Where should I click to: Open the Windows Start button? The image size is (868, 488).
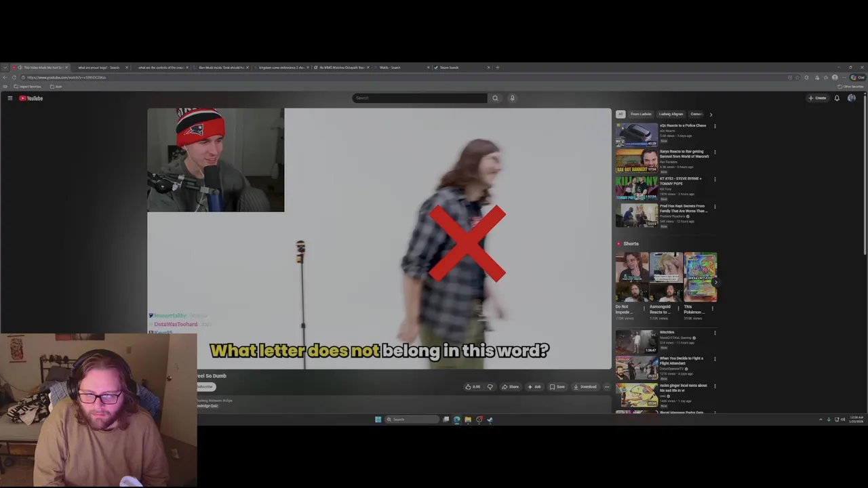coord(378,420)
